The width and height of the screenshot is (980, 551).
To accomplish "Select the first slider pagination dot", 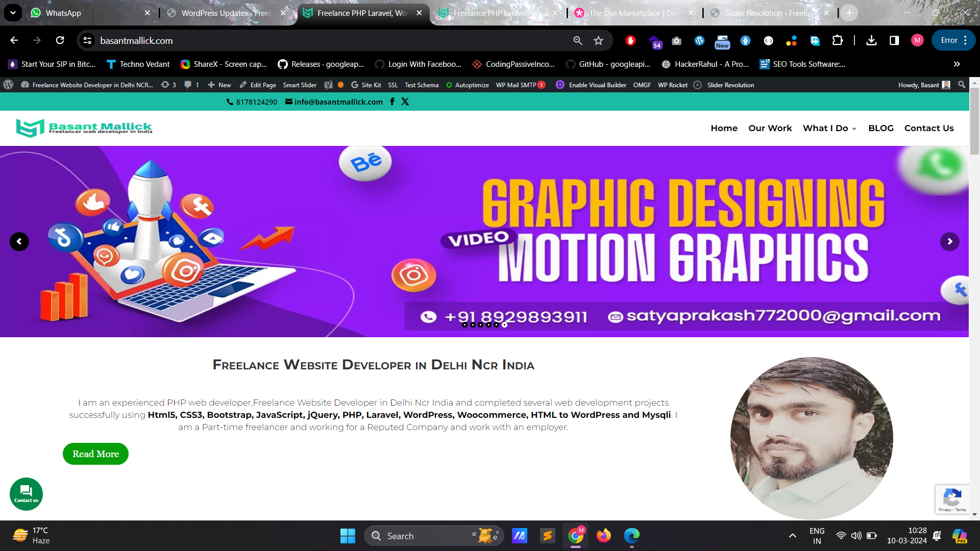I will (464, 324).
